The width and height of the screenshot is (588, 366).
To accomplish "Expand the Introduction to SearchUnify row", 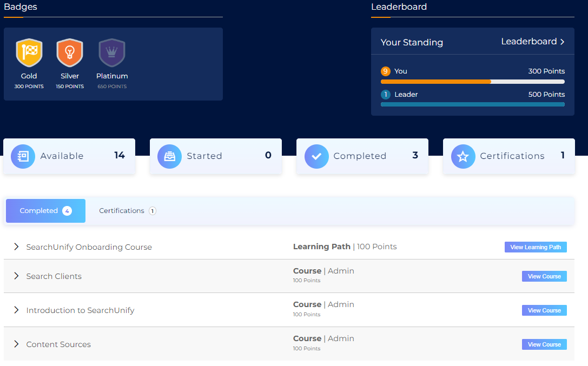I will point(16,310).
